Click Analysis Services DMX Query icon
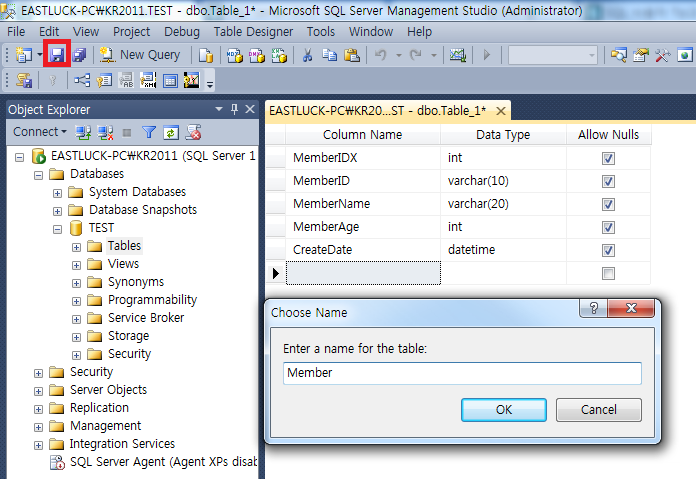 point(257,55)
